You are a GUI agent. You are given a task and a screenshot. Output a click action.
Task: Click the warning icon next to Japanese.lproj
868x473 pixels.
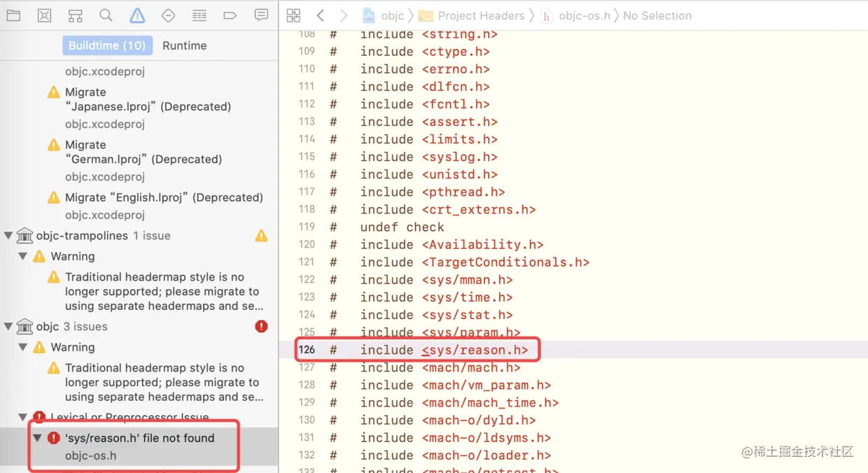pos(54,92)
